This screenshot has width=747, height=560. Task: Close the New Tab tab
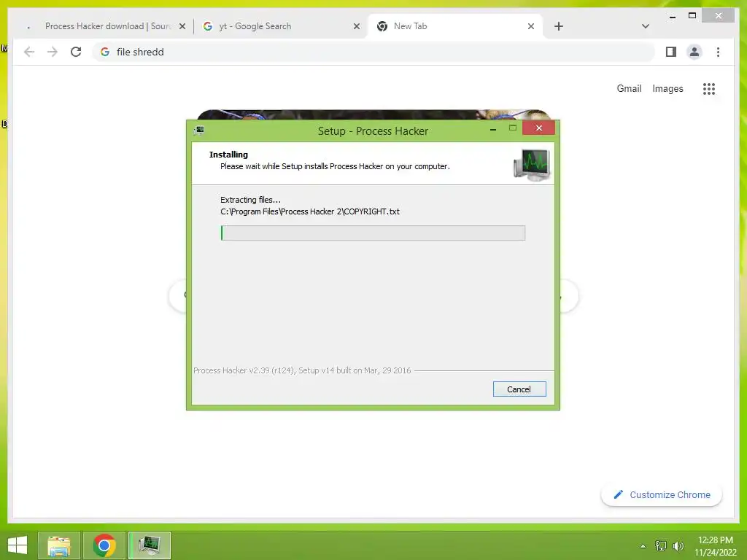531,27
